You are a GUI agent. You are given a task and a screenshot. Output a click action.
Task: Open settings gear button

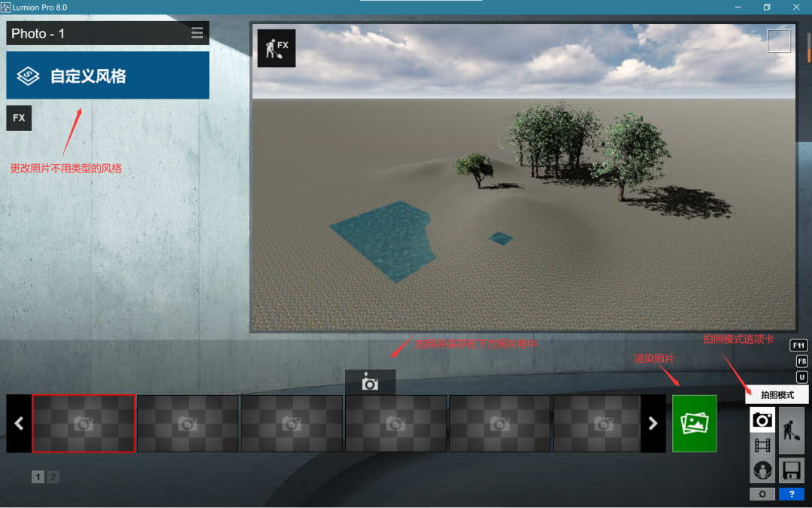pos(762,494)
